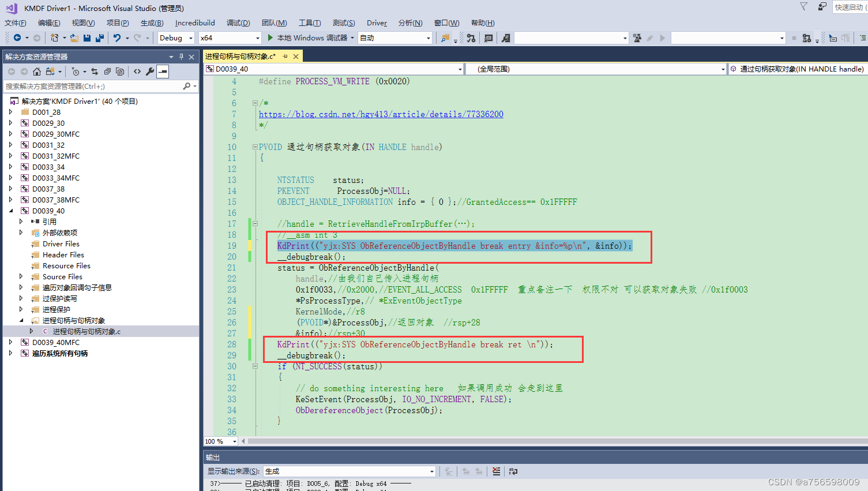Toggle show all files in Solution Explorer

tap(120, 72)
